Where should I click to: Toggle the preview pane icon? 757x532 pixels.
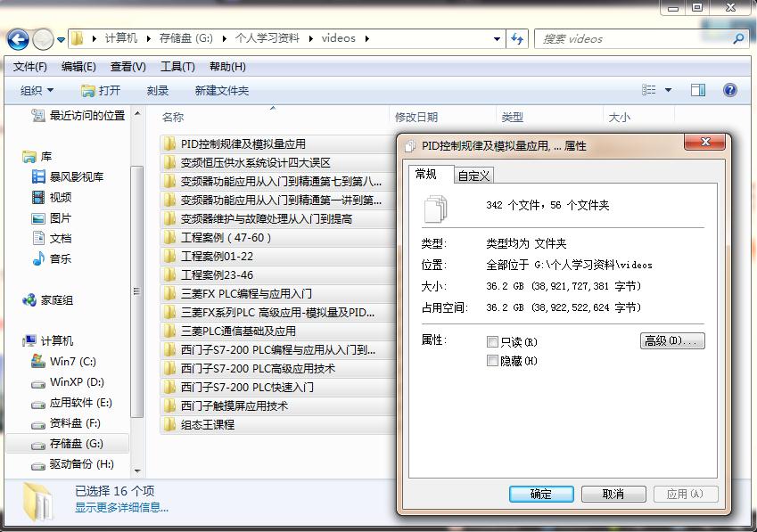pyautogui.click(x=698, y=90)
